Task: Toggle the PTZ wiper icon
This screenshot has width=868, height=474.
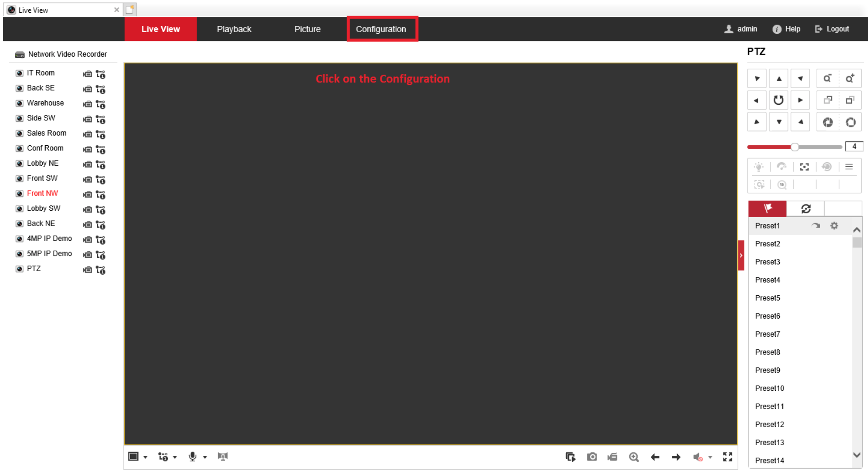Action: click(781, 167)
